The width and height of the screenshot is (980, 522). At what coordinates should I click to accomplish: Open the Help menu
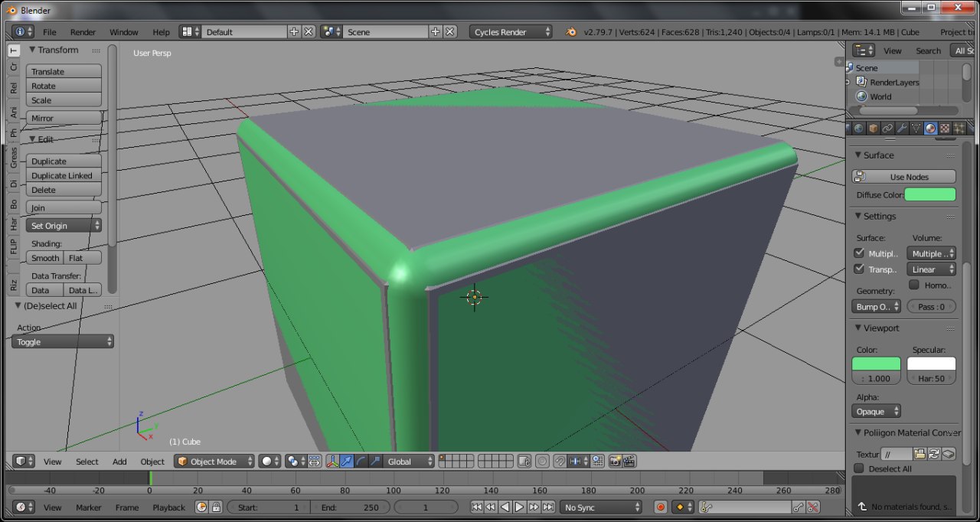161,31
